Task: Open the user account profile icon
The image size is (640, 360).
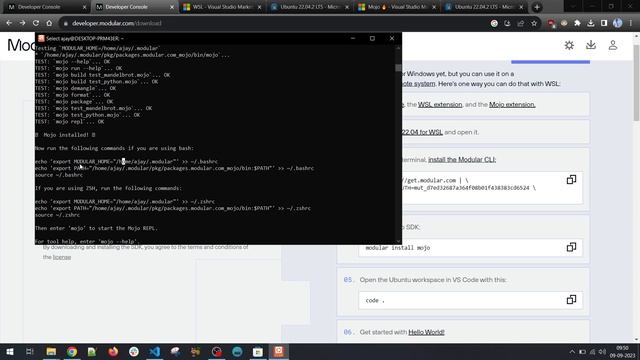Action: point(613,45)
